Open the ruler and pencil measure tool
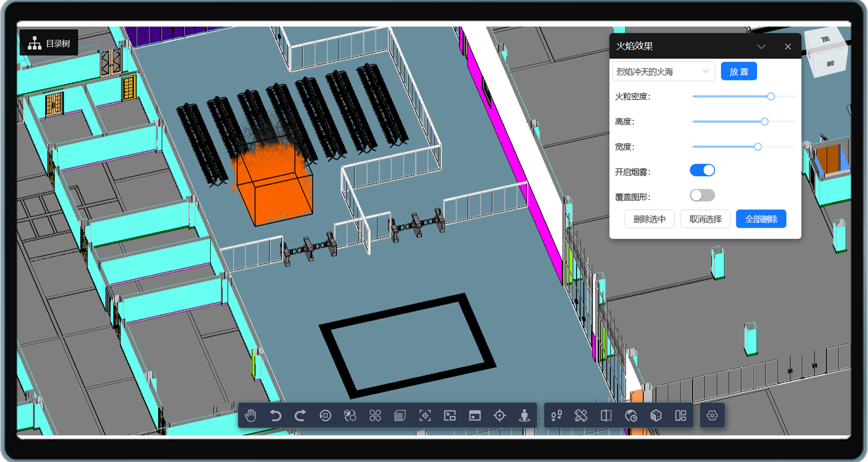 pyautogui.click(x=581, y=416)
